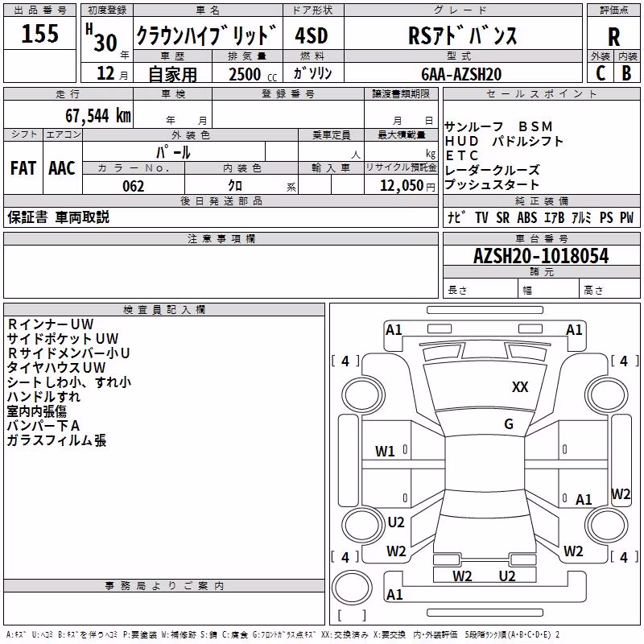Click the A1 mark on rear bumper
This screenshot has height=644, width=644.
coord(394,594)
